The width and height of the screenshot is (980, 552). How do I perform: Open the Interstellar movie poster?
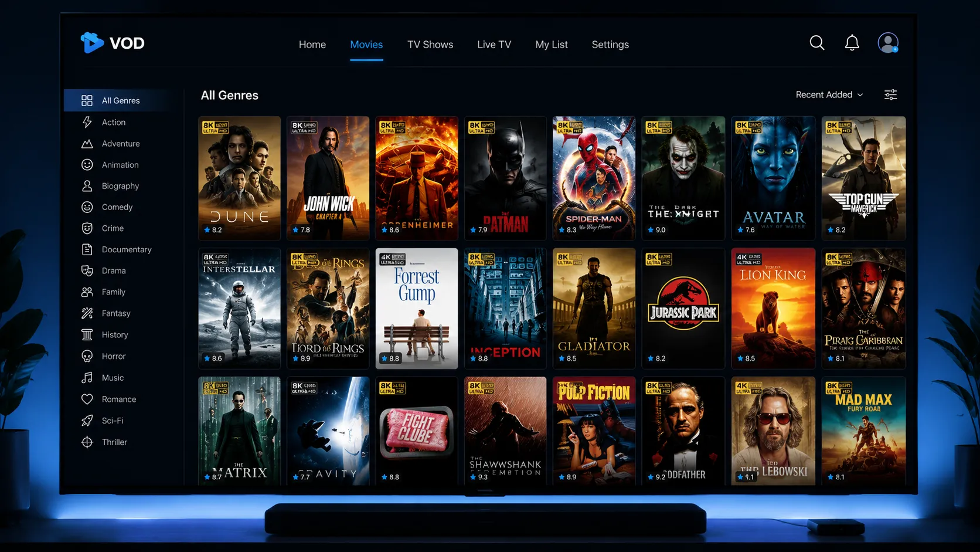(239, 309)
